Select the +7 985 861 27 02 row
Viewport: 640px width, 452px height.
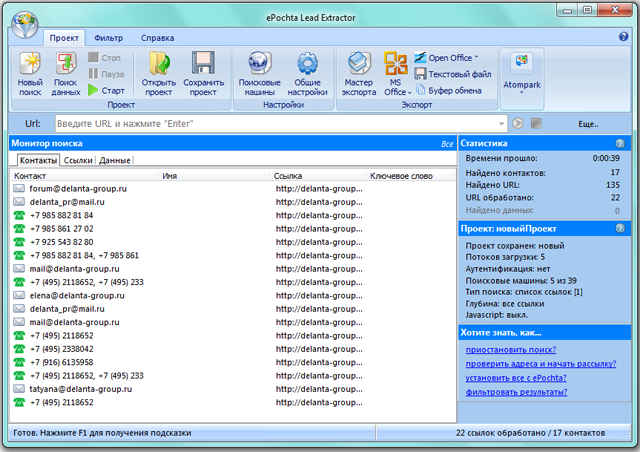click(x=233, y=228)
